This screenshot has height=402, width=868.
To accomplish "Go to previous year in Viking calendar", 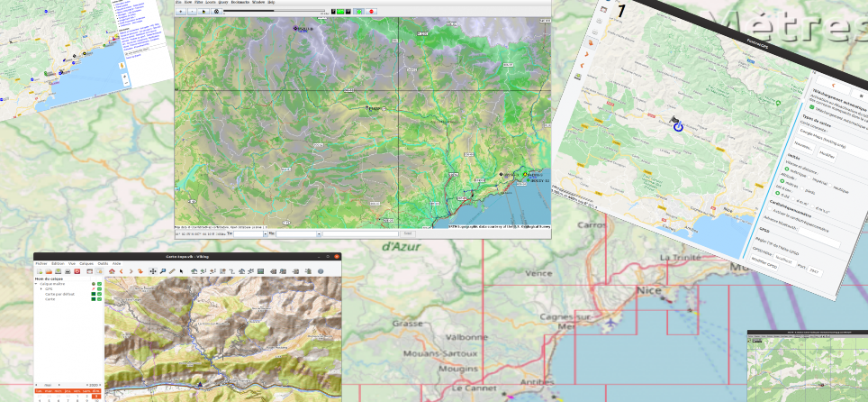I will pos(87,385).
